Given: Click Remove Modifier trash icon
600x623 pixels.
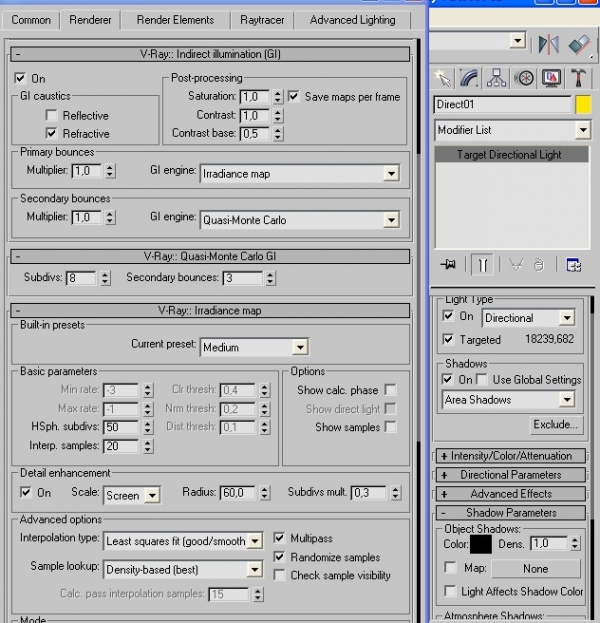Looking at the screenshot, I should point(539,265).
